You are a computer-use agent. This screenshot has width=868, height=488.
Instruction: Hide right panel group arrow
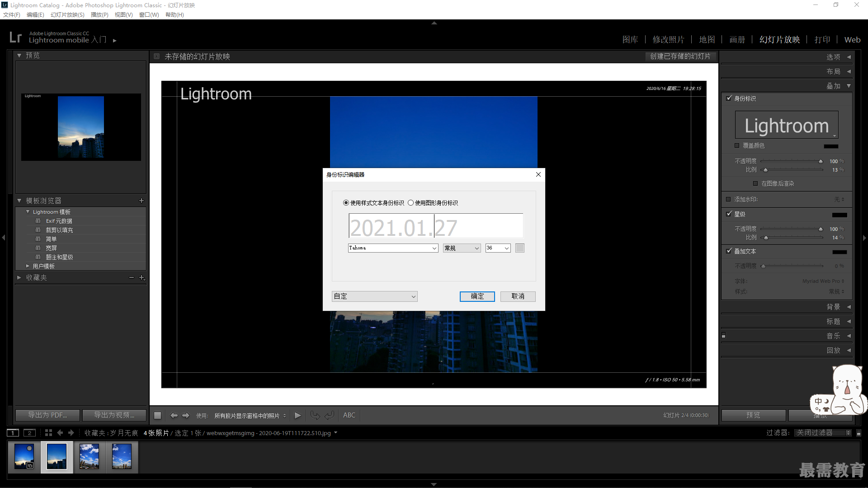point(864,238)
